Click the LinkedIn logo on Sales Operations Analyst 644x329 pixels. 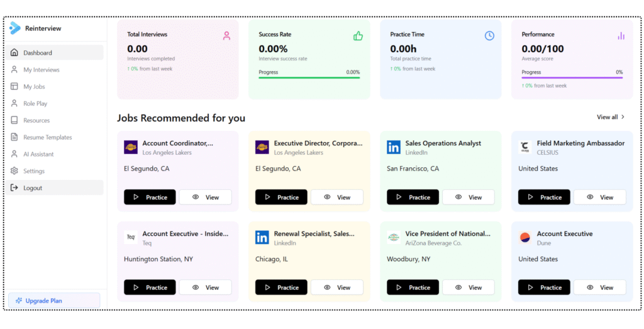(x=394, y=147)
